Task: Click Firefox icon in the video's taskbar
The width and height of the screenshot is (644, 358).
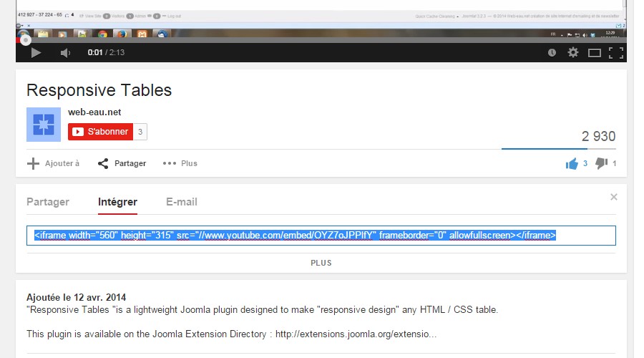Action: point(122,34)
